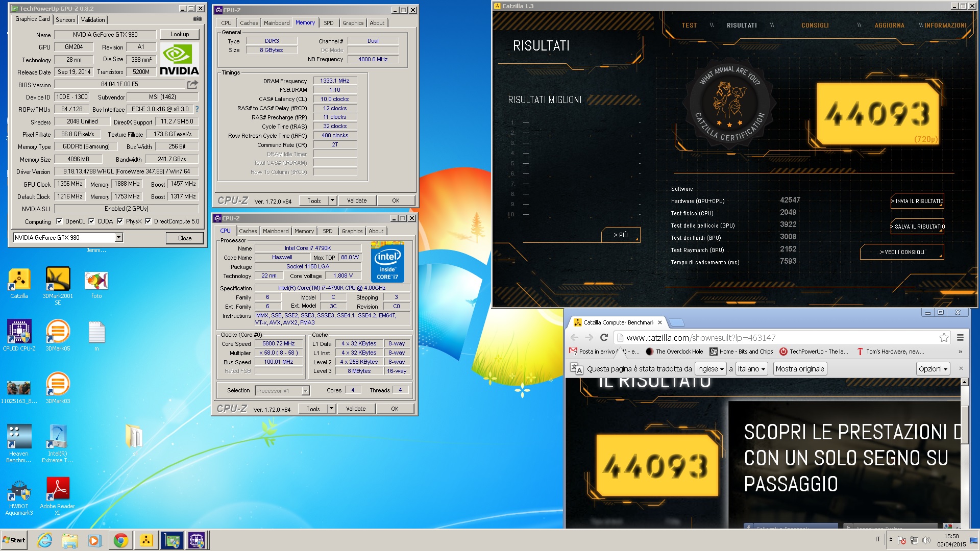This screenshot has height=551, width=980.
Task: Open Windows Media Player from the taskbar
Action: click(x=94, y=540)
